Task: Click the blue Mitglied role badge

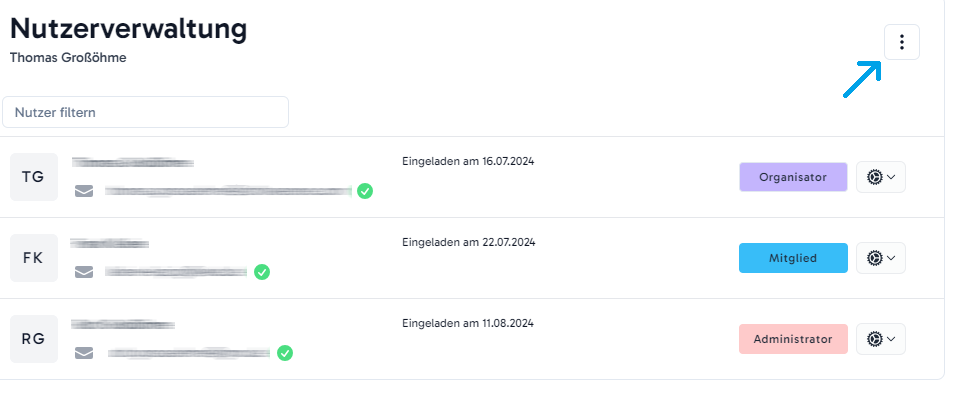Action: point(793,258)
